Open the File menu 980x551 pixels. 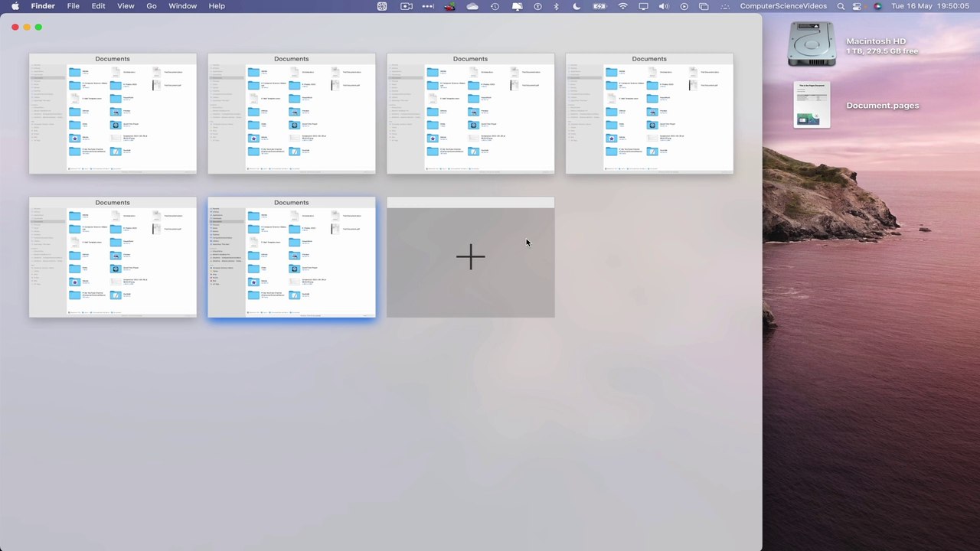coord(73,6)
